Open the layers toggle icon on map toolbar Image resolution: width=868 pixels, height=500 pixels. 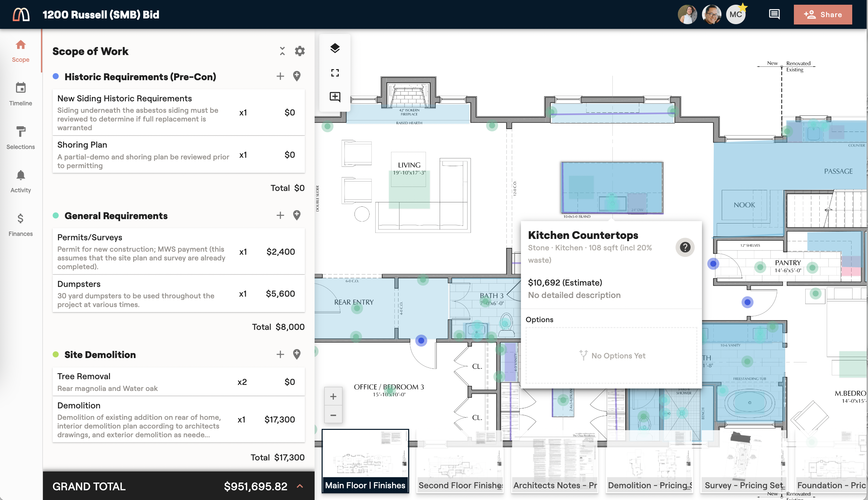pyautogui.click(x=335, y=48)
